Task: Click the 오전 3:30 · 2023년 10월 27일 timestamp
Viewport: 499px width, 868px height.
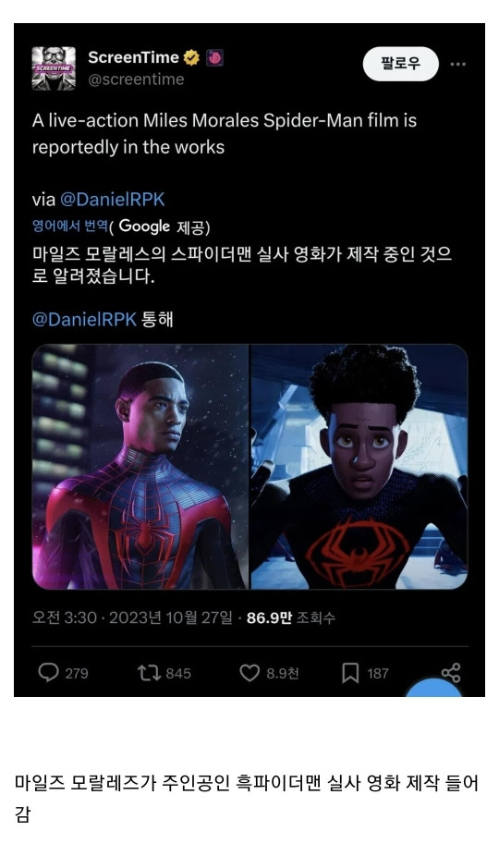Action: 132,617
